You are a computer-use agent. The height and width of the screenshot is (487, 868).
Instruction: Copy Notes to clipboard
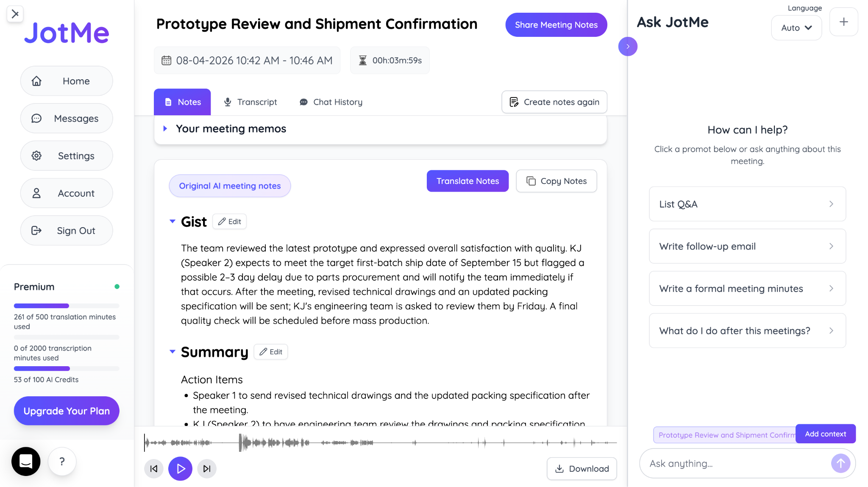coord(556,181)
